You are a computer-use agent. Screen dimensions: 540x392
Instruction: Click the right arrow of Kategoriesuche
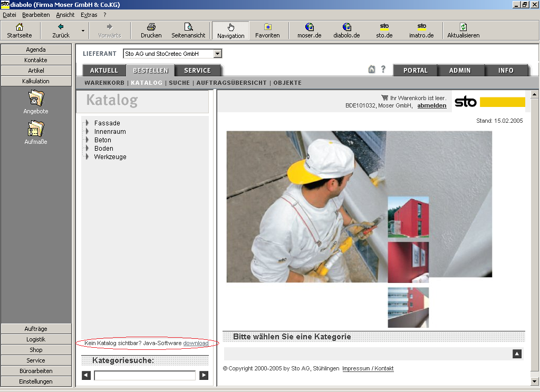pyautogui.click(x=204, y=375)
